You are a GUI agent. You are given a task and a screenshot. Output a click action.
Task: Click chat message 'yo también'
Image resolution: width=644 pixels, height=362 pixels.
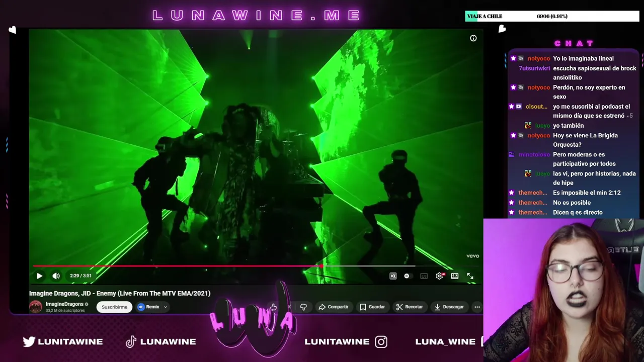pyautogui.click(x=569, y=126)
